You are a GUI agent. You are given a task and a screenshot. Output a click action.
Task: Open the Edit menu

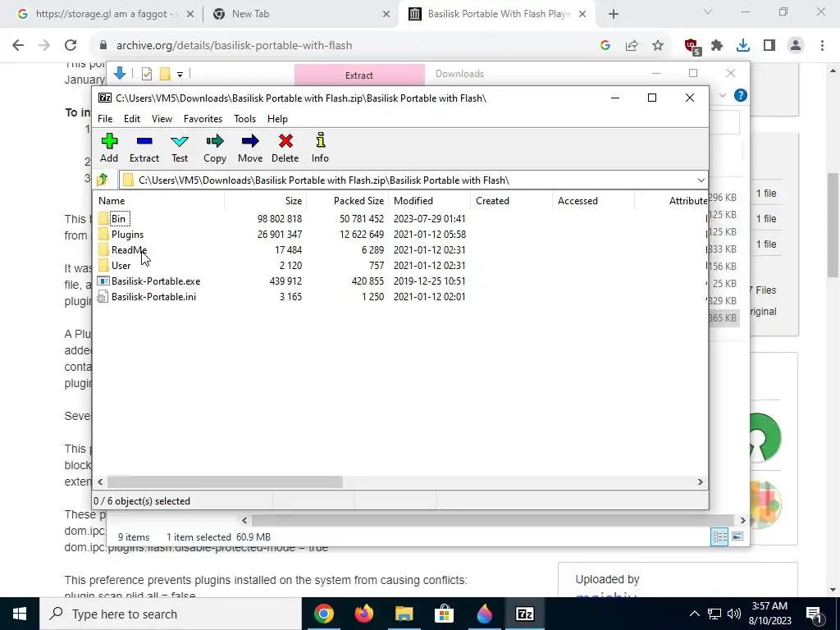(132, 119)
